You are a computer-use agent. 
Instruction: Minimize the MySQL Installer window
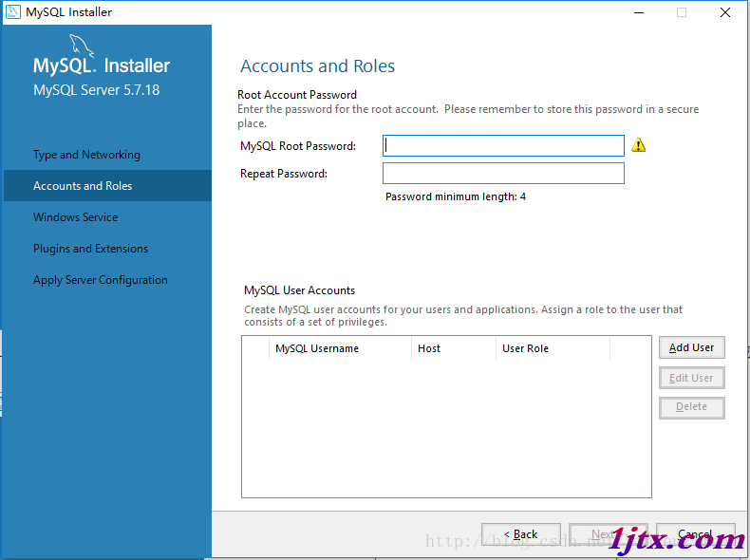point(639,12)
